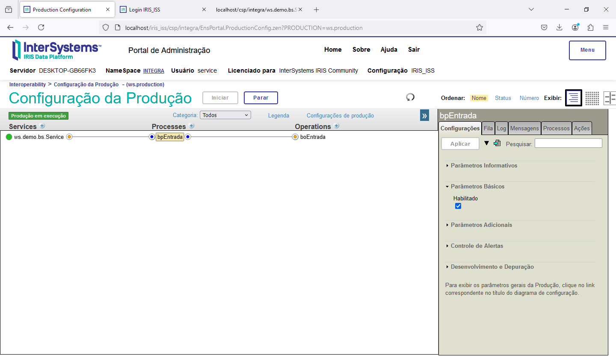The height and width of the screenshot is (364, 616).
Task: Click the Pesquisar search field
Action: coord(568,144)
